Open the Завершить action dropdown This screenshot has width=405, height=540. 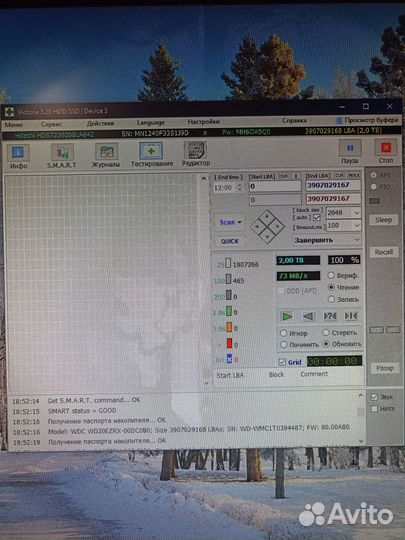click(x=327, y=240)
